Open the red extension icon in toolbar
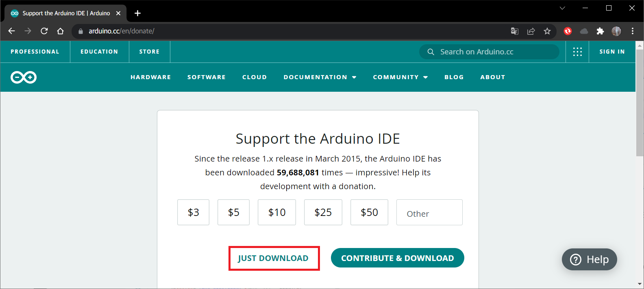This screenshot has width=644, height=289. click(568, 31)
